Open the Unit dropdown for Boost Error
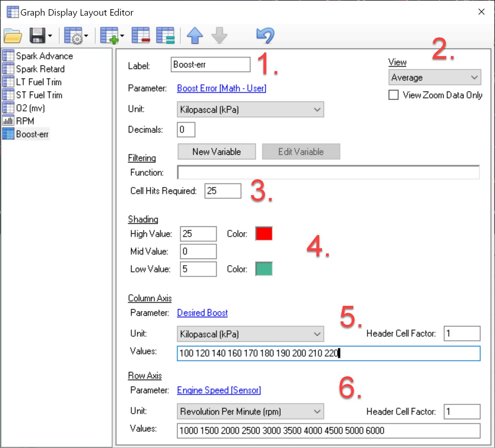 (317, 109)
